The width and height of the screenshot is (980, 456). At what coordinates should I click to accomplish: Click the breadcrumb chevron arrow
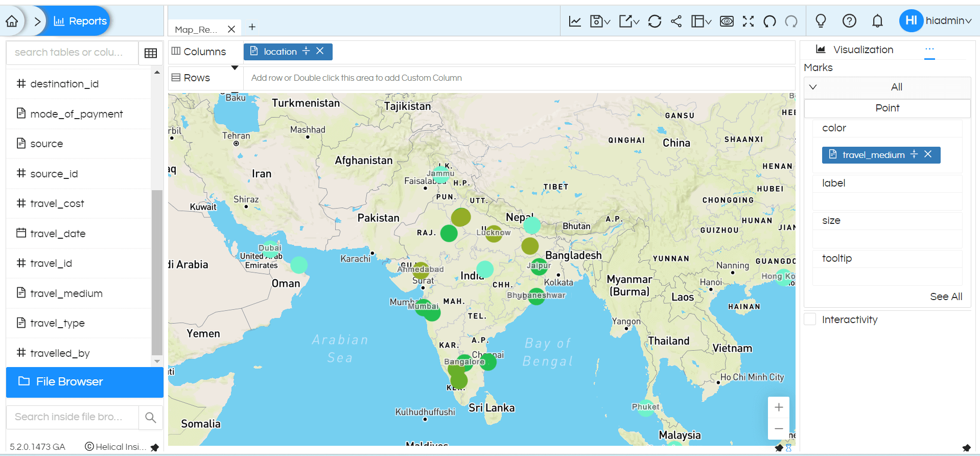click(x=37, y=21)
